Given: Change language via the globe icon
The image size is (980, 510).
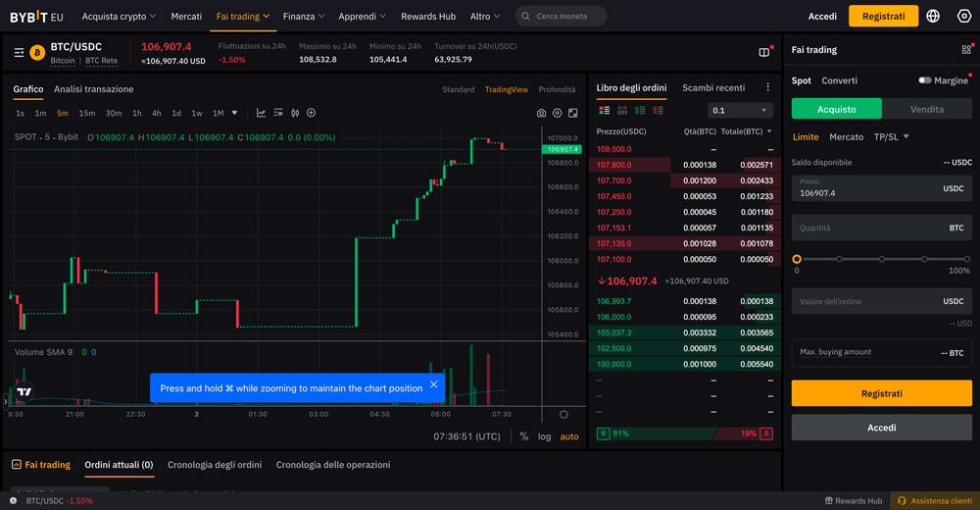Looking at the screenshot, I should (x=933, y=17).
